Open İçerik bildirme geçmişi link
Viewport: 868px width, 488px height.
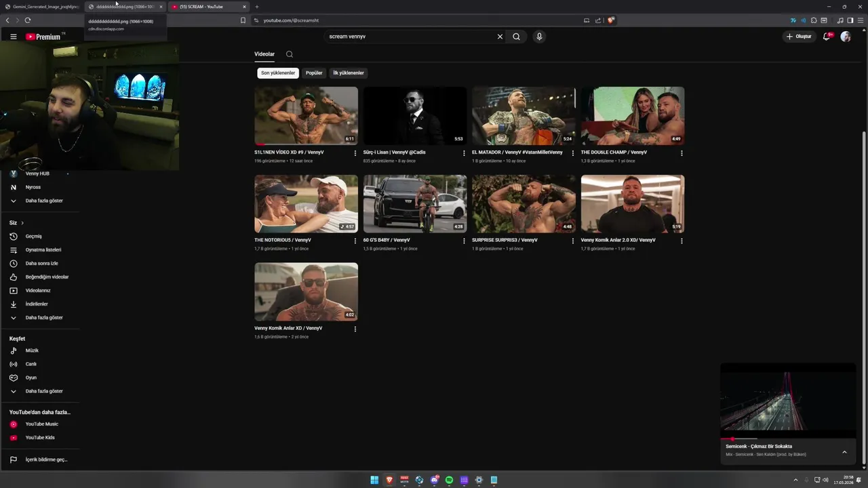39,460
